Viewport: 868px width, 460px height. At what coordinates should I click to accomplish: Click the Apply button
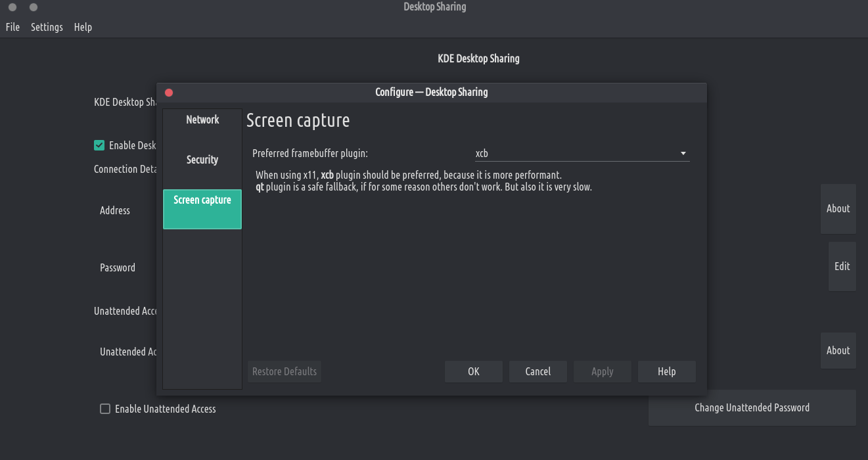tap(602, 371)
